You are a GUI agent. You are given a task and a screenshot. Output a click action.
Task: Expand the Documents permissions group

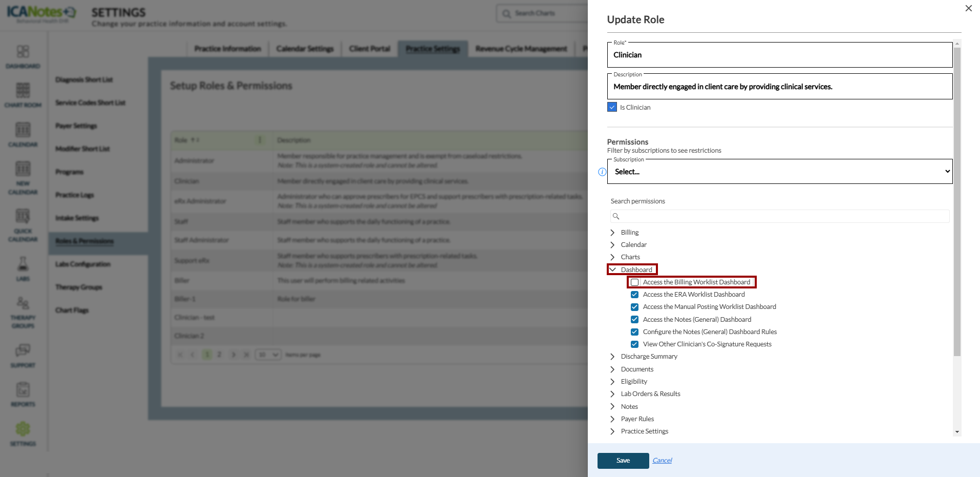click(612, 369)
